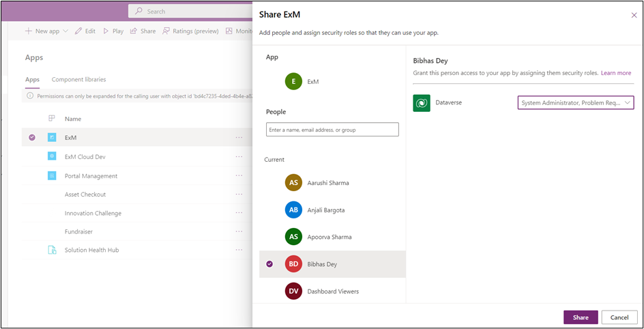
Task: Open more options for ExM Cloud Dev
Action: pos(239,156)
